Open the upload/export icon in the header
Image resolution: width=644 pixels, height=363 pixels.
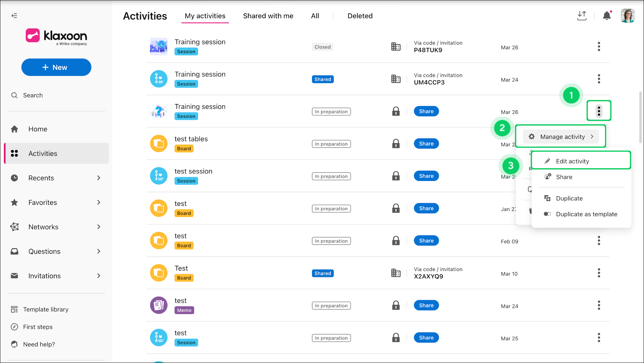tap(582, 16)
